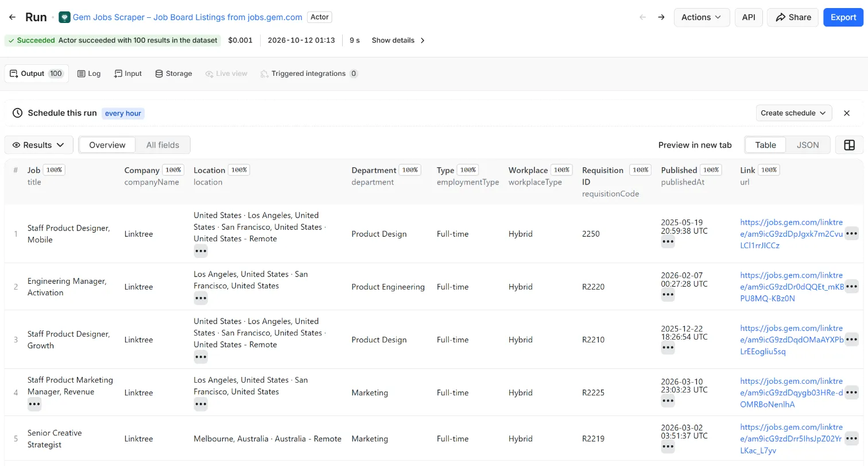Viewport: 868px width, 466px height.
Task: Open the Gem Jobs Scraper actor link
Action: click(188, 17)
